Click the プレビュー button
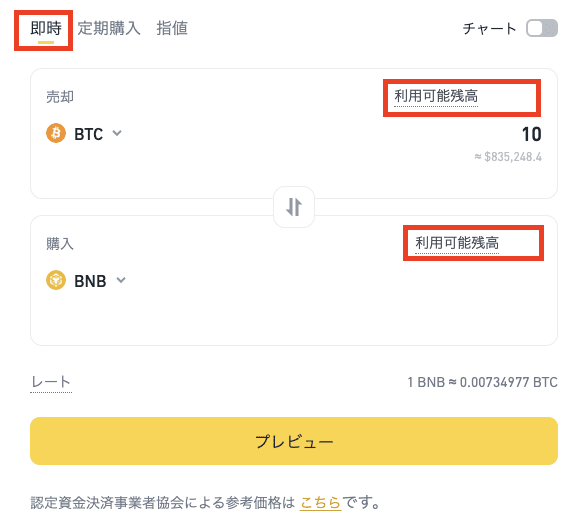 click(x=294, y=441)
